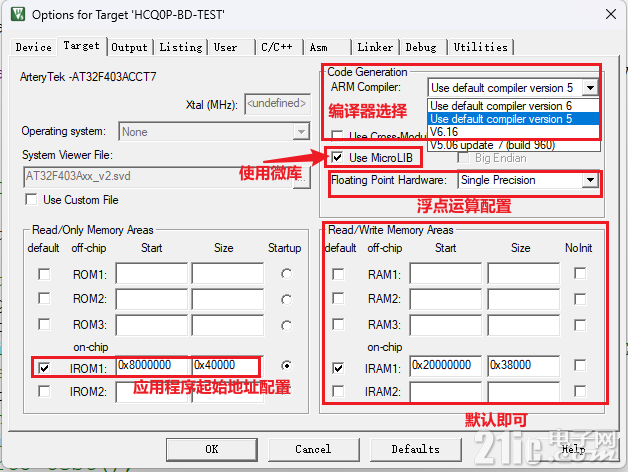This screenshot has width=628, height=472.
Task: Check the ROM3 default checkbox
Action: click(44, 324)
